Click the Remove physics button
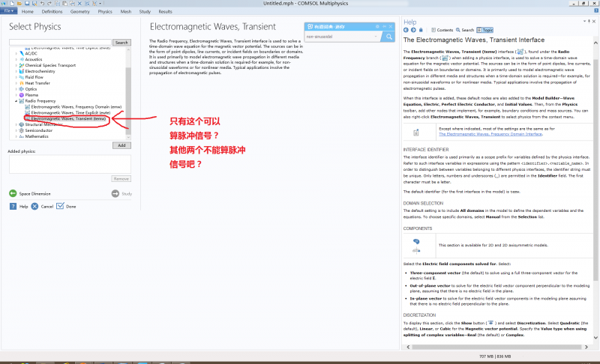Image resolution: width=600 pixels, height=364 pixels. point(121,179)
